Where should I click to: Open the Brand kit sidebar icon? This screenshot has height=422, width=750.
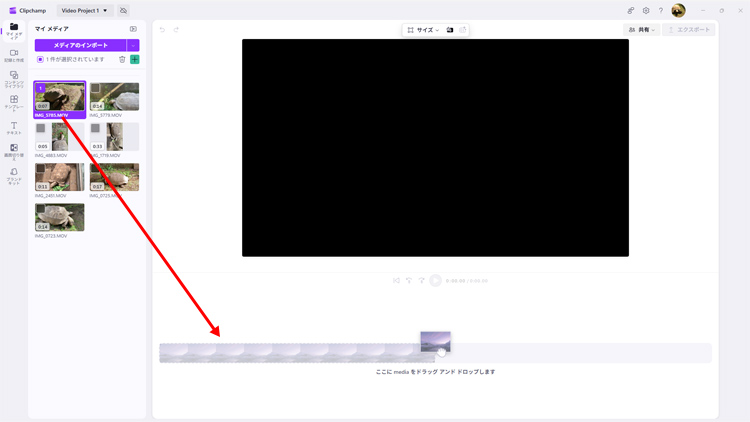[x=14, y=176]
